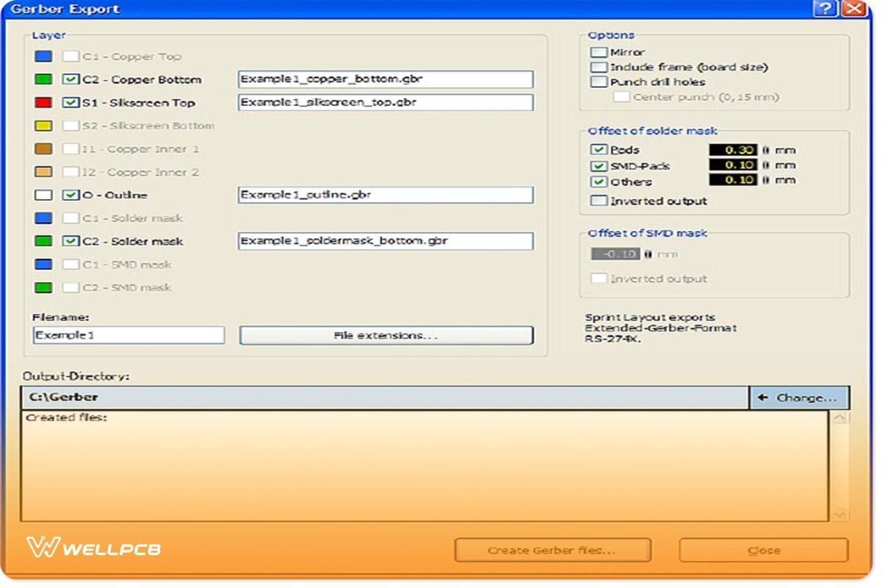
Task: Click the Created files list scrollbar down arrow
Action: [839, 514]
